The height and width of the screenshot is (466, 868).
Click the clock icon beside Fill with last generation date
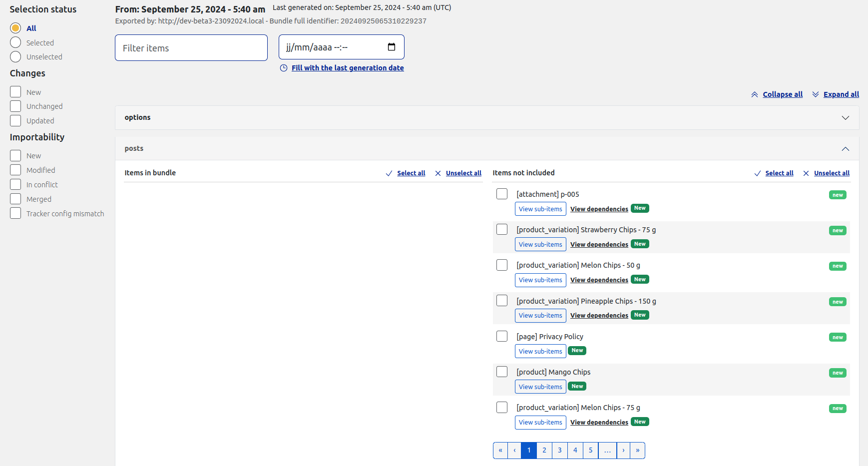(x=284, y=68)
